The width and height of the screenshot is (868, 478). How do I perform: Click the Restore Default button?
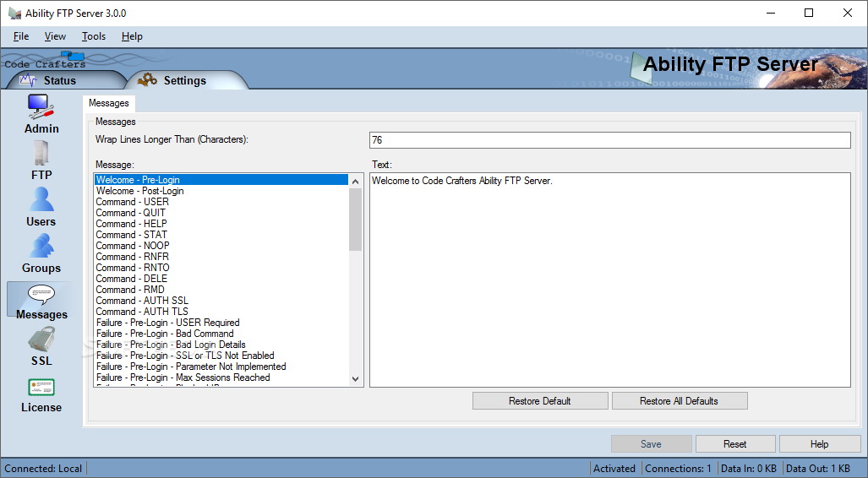(540, 401)
